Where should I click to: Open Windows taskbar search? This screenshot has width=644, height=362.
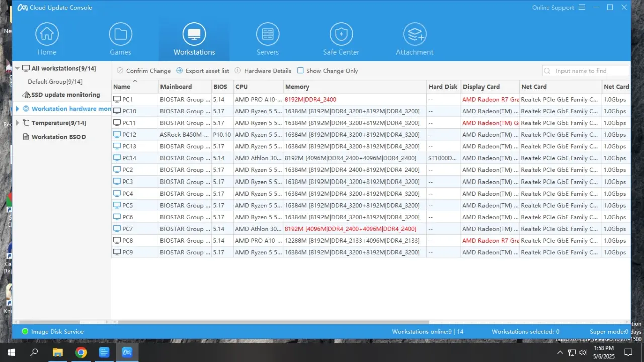pyautogui.click(x=34, y=352)
